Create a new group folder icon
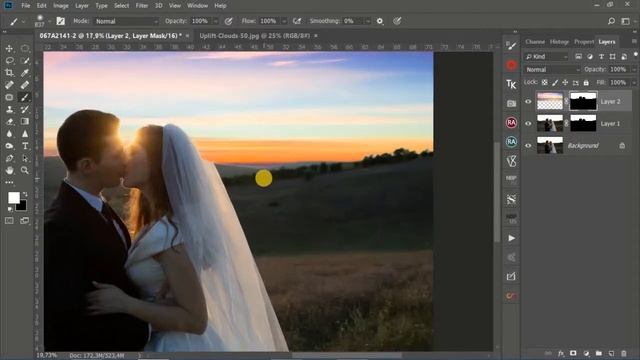This screenshot has height=360, width=640. click(599, 353)
